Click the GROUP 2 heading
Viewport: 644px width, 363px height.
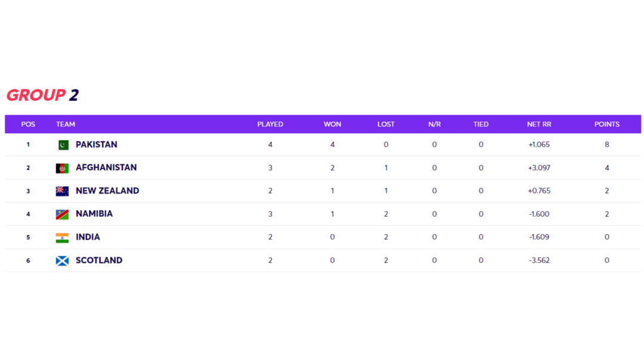pos(42,95)
